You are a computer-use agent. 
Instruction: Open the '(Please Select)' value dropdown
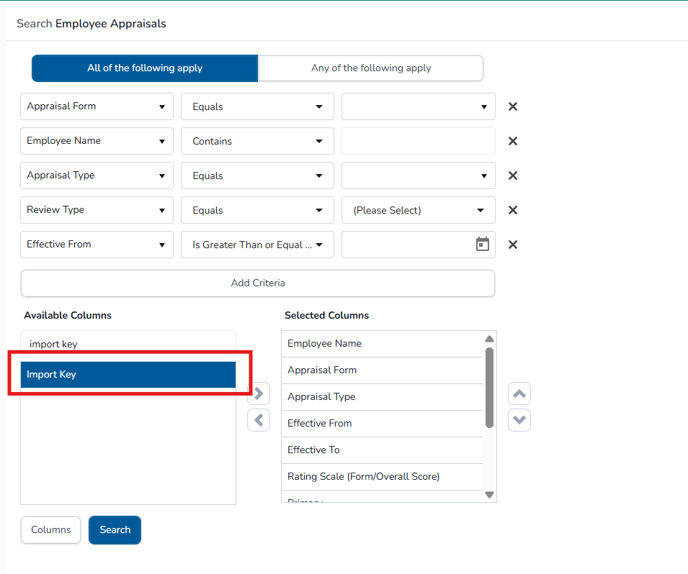click(418, 210)
